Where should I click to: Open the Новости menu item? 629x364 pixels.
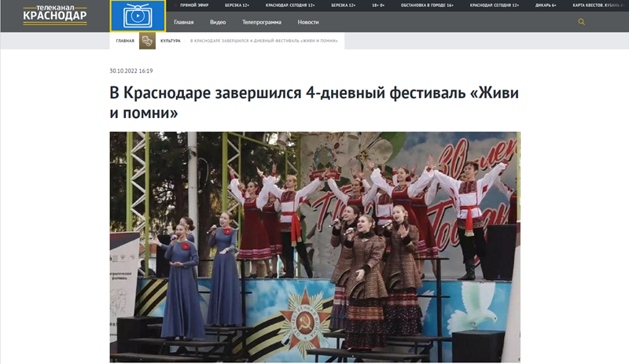[308, 22]
